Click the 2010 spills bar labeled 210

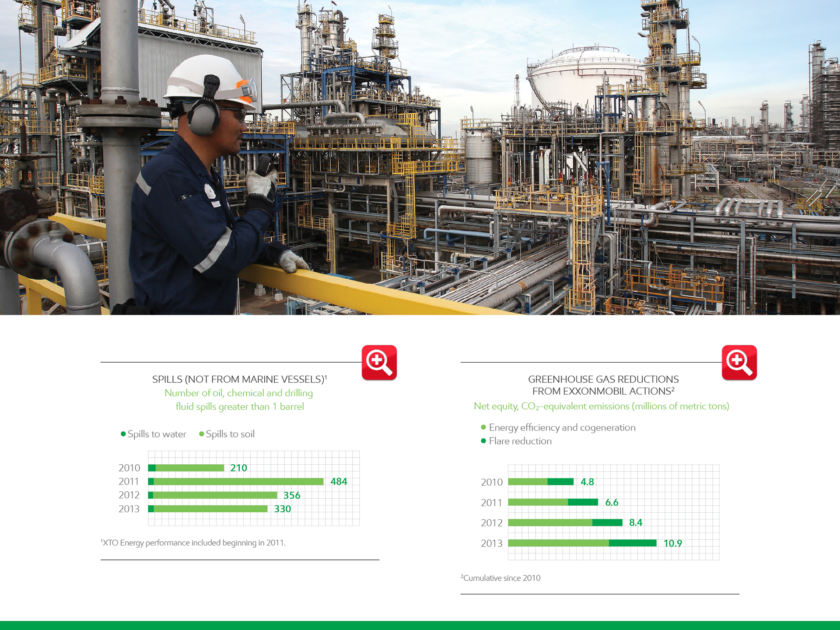186,468
